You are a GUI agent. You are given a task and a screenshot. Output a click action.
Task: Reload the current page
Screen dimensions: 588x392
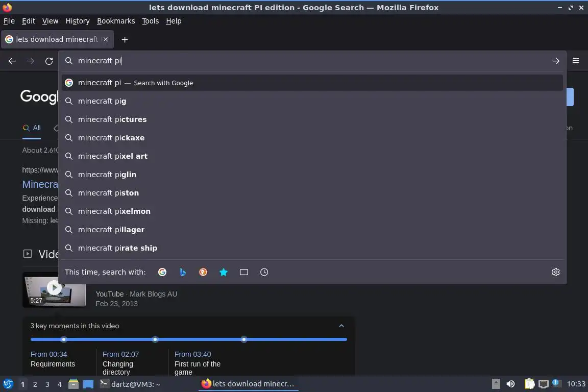point(49,61)
